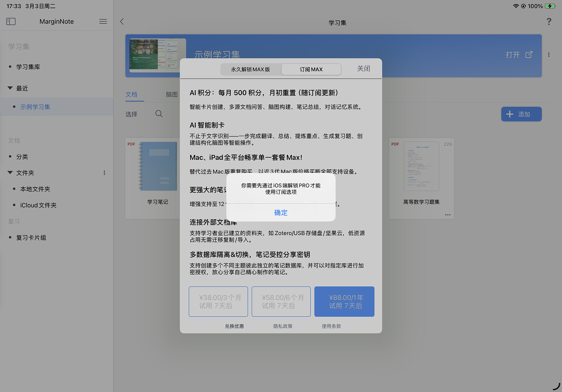Screen dimensions: 562x392
Task: Switch to the 脑图 tab
Action: coord(171,94)
